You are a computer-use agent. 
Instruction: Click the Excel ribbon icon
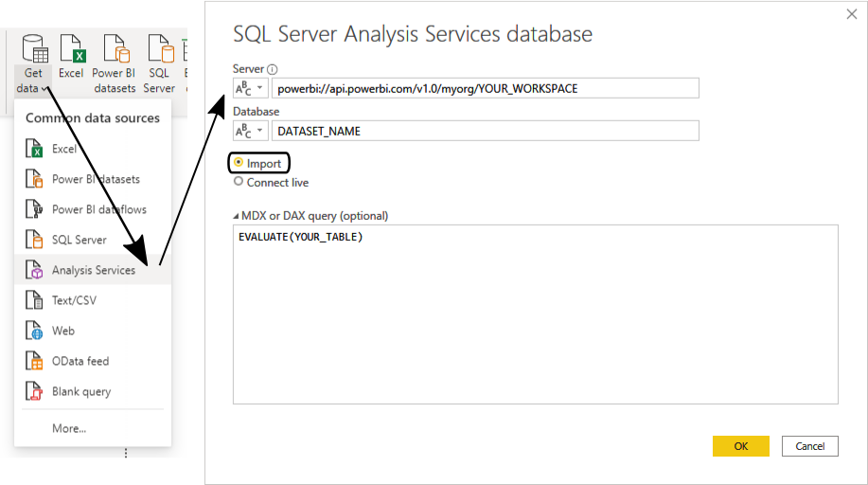click(73, 48)
